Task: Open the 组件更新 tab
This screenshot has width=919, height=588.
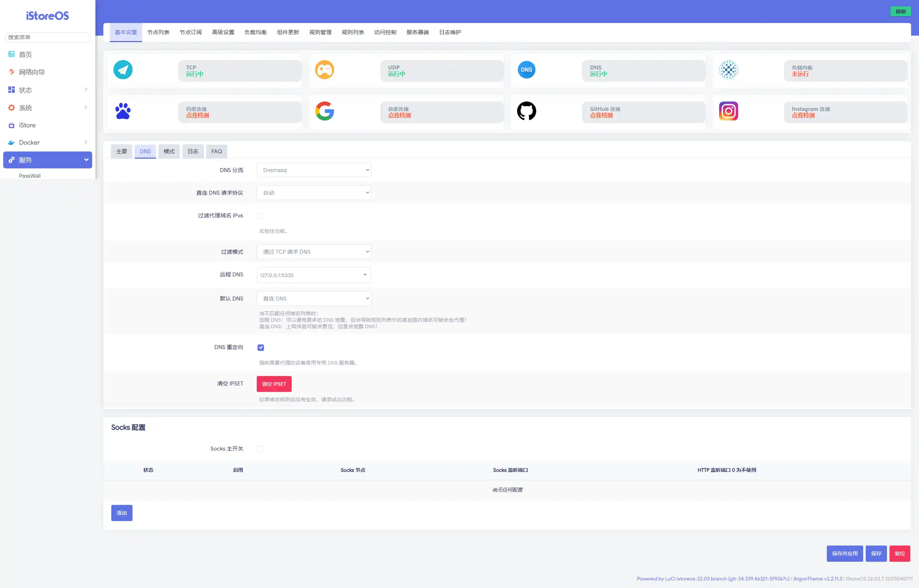Action: tap(288, 32)
